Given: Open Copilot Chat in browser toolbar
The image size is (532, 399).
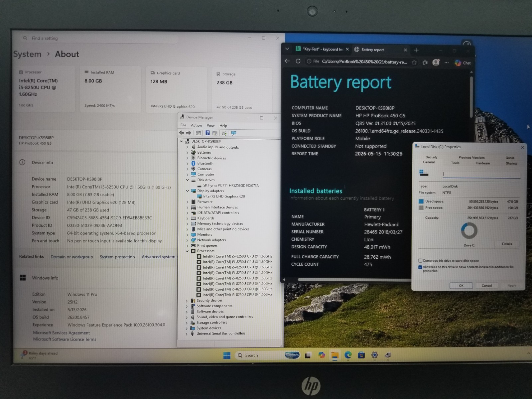Looking at the screenshot, I should click(463, 63).
